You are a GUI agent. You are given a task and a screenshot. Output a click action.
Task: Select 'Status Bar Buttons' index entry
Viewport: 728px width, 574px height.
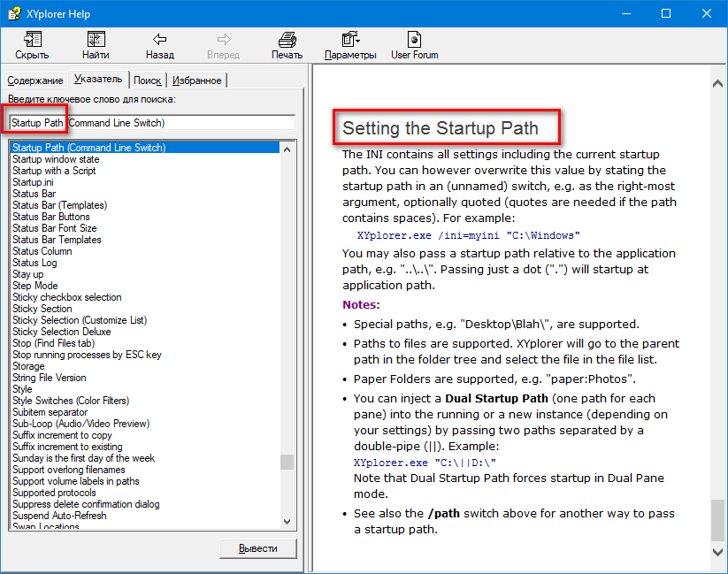(50, 217)
